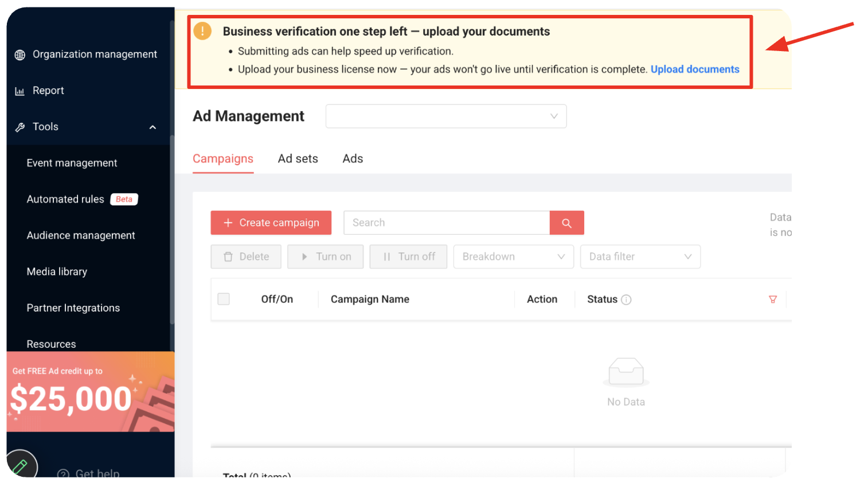868x490 pixels.
Task: Click the red search magnifier button
Action: click(x=566, y=223)
